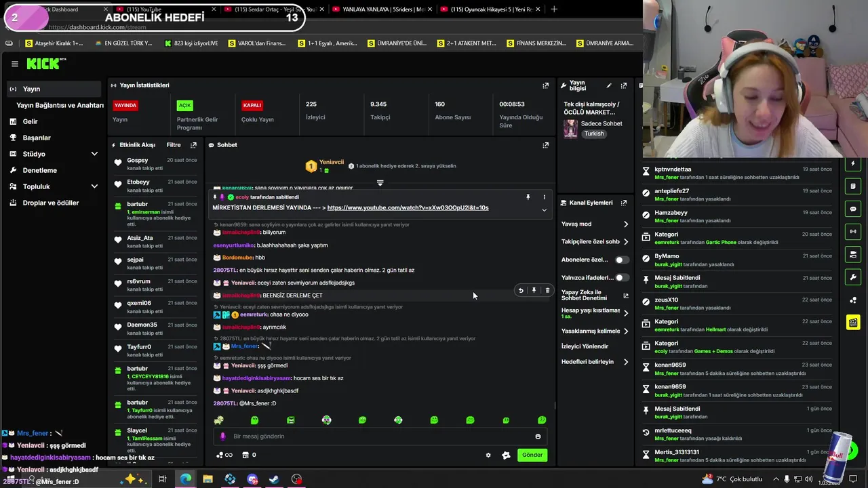This screenshot has width=868, height=488.
Task: Click the yellow clapperboard sidebar icon
Action: (x=853, y=323)
